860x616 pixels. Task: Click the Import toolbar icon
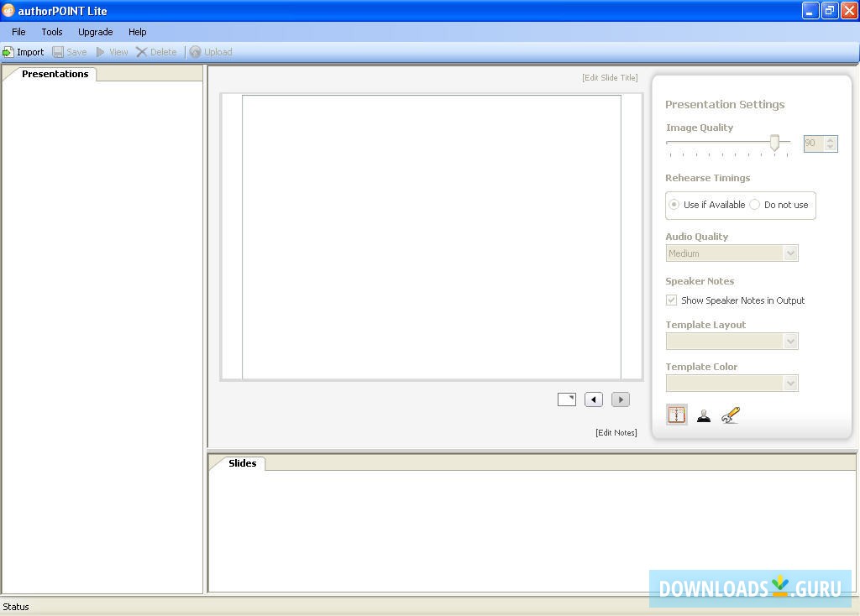[x=24, y=51]
